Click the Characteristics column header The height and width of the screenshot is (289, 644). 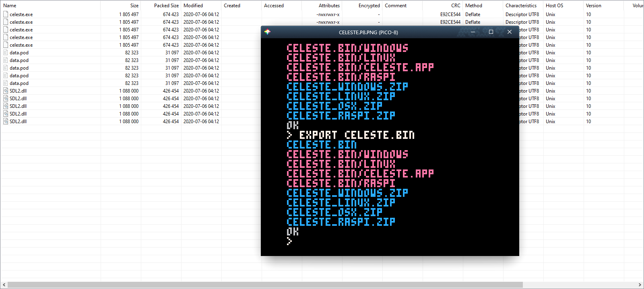(523, 6)
